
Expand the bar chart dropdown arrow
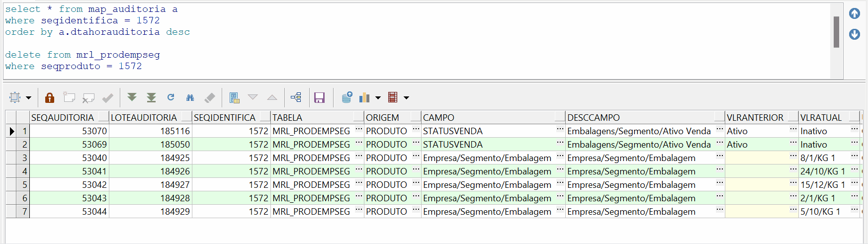[x=378, y=98]
